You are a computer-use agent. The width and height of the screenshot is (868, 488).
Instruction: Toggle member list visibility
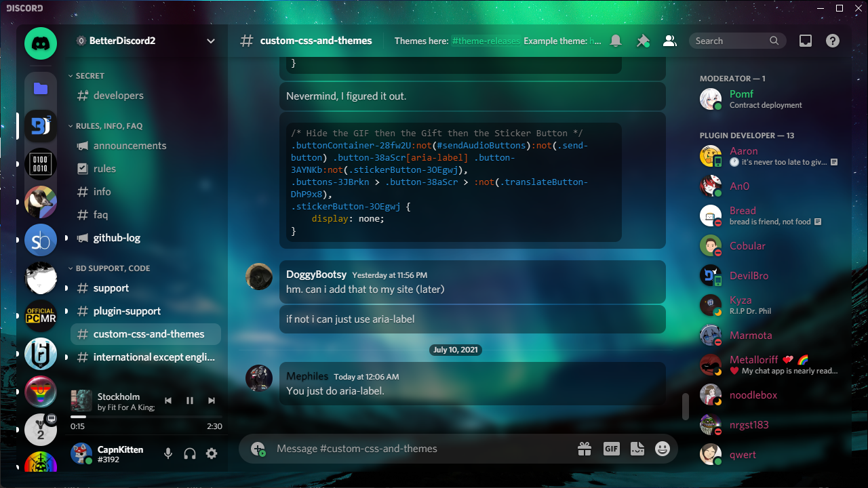(669, 41)
